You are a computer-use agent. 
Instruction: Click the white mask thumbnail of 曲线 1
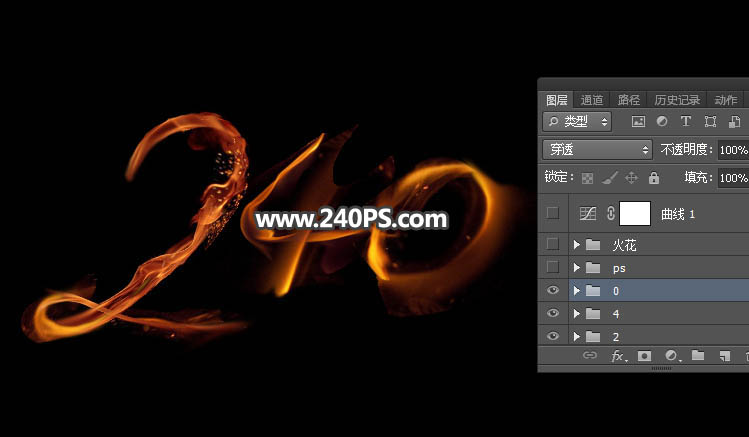coord(635,213)
